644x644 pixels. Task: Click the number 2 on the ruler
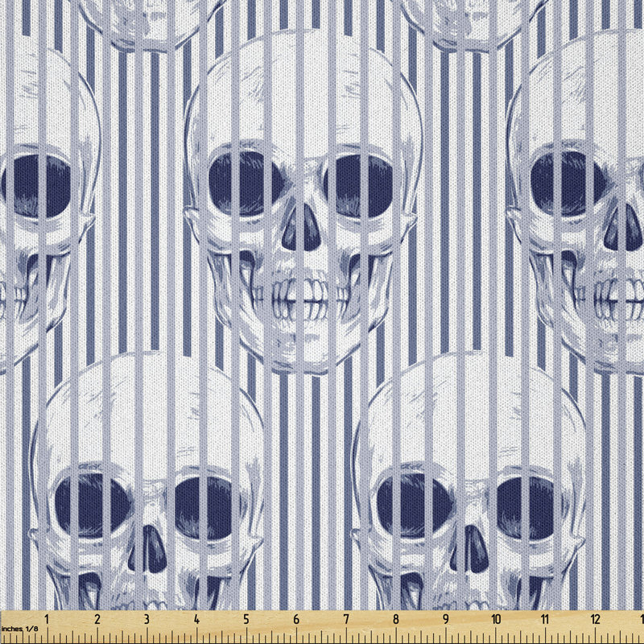coord(97,619)
